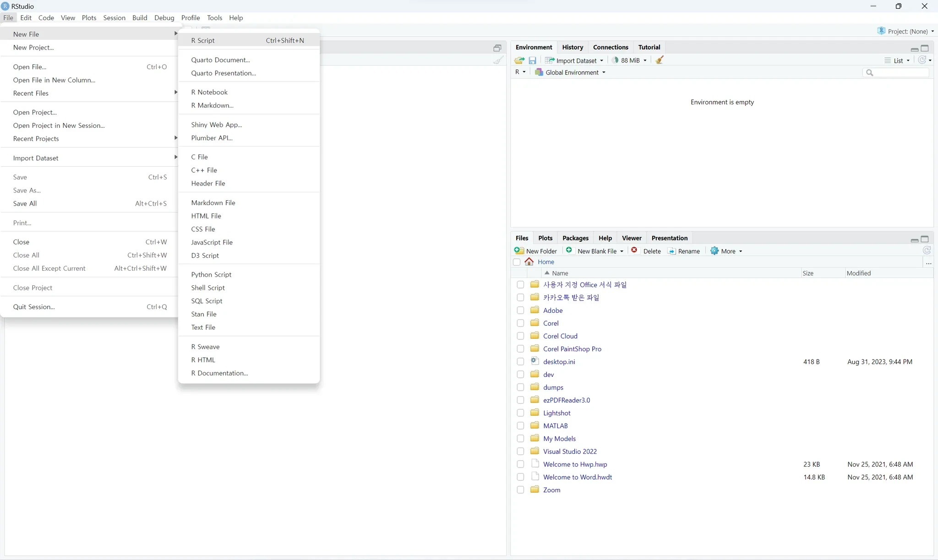Select R Markdown... in the submenu
The image size is (938, 560).
[x=249, y=105]
